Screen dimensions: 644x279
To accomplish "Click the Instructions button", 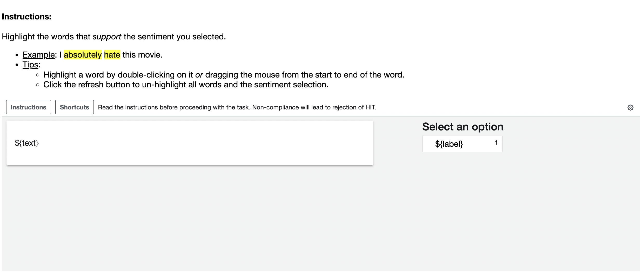I will pyautogui.click(x=29, y=107).
